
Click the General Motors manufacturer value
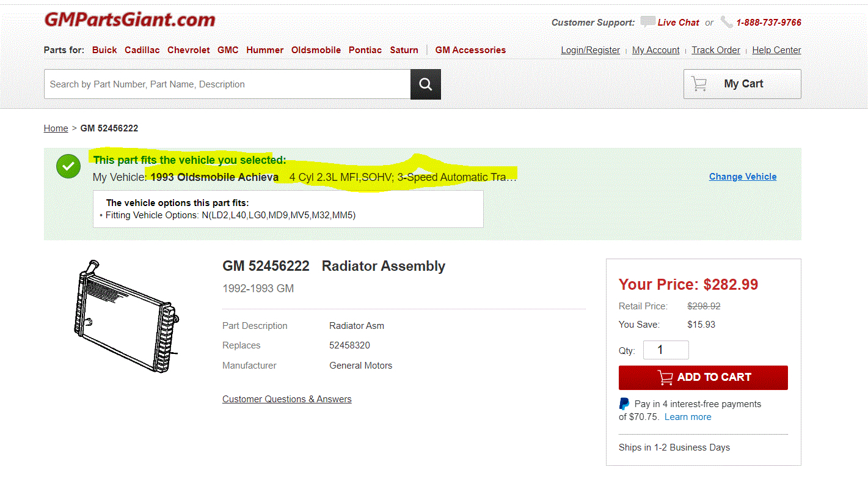[x=360, y=366]
